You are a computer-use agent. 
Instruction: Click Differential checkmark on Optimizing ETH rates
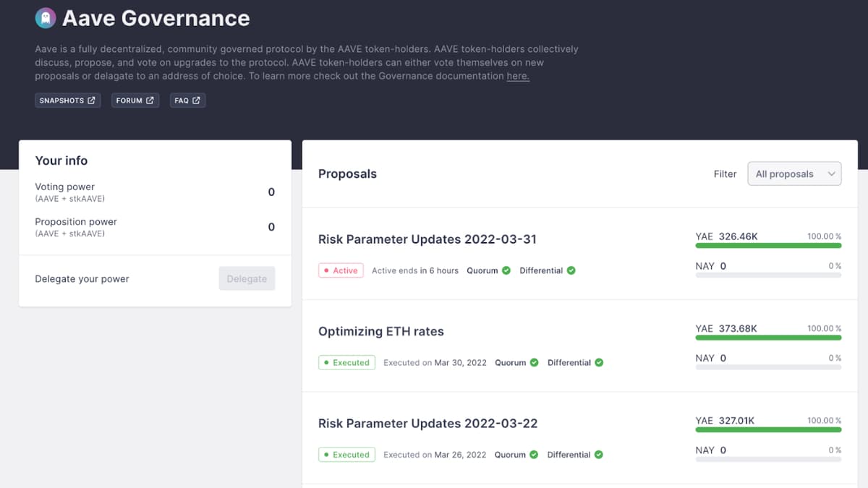[599, 362]
